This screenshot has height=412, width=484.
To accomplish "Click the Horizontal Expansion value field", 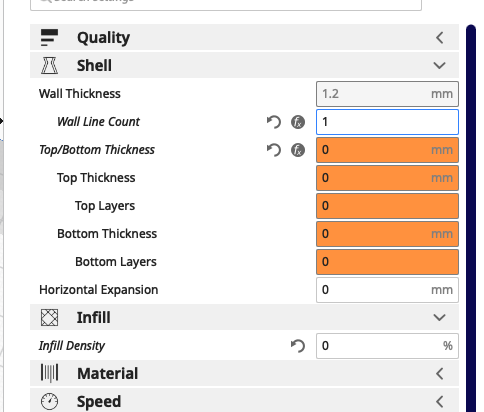I will (x=387, y=290).
